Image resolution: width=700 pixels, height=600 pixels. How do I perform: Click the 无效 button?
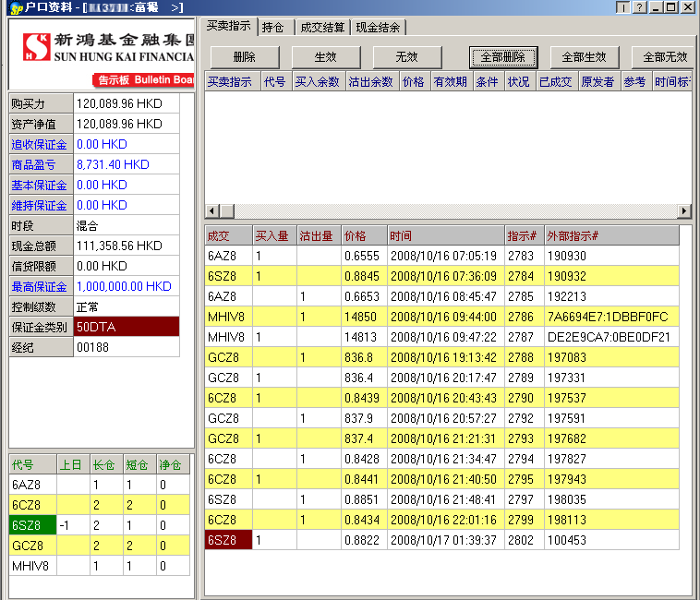[x=406, y=57]
